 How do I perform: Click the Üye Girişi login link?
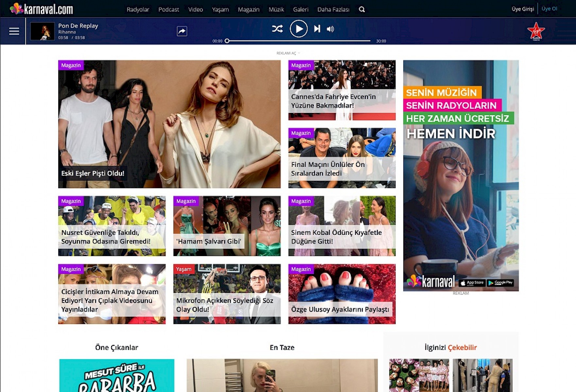522,9
